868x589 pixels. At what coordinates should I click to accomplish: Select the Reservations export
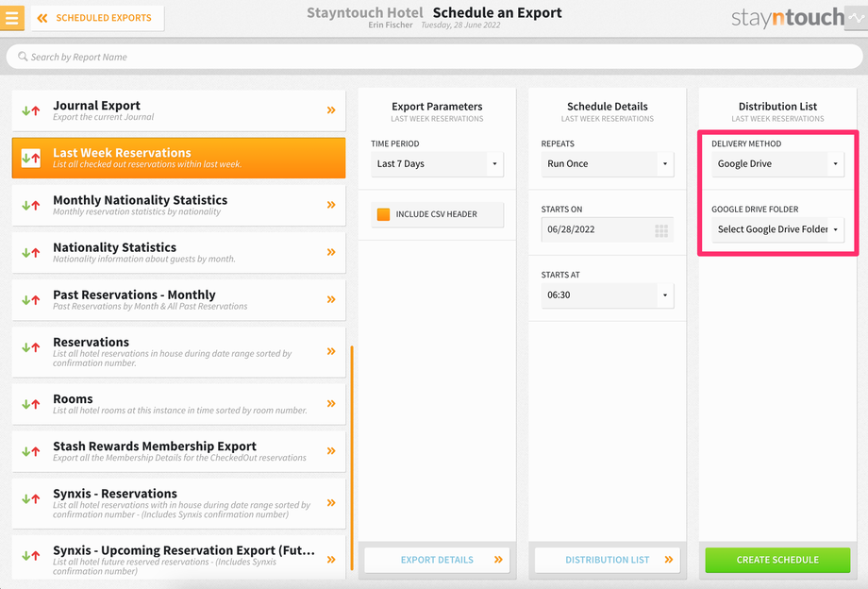[x=179, y=352]
